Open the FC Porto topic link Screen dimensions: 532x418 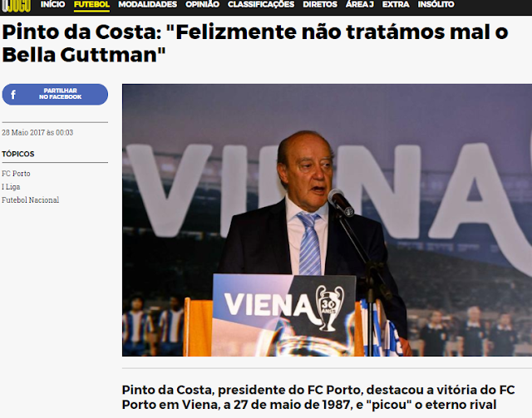pyautogui.click(x=16, y=174)
